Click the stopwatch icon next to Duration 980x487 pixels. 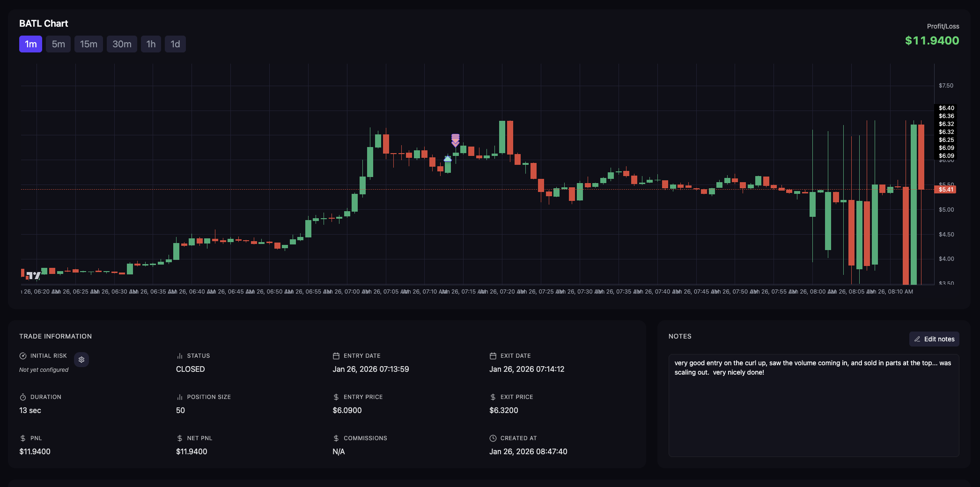(23, 397)
